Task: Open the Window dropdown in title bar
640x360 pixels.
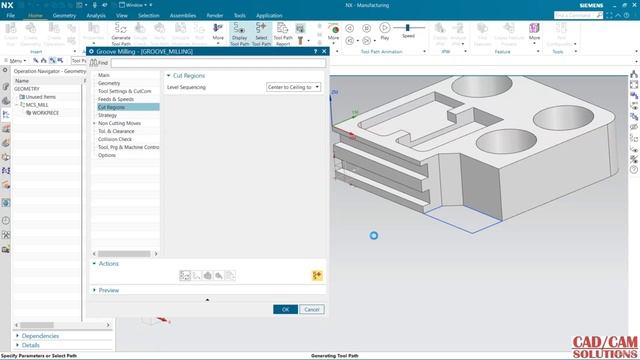Action: (x=134, y=5)
